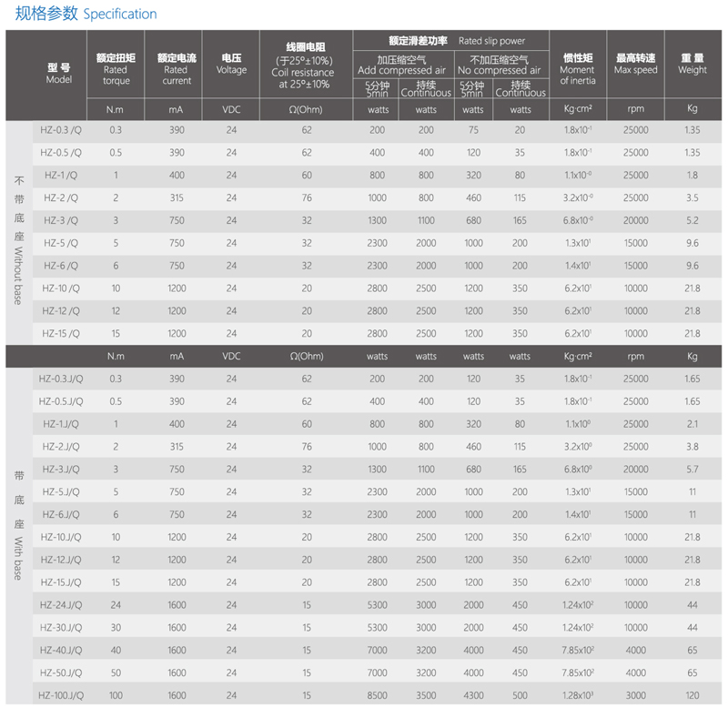
Task: Click weight '120' in the HZ-100.J/Q row
Action: click(x=693, y=695)
